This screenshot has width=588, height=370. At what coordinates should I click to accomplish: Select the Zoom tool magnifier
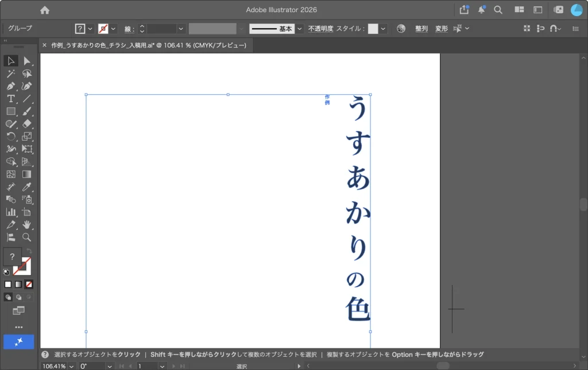(26, 237)
